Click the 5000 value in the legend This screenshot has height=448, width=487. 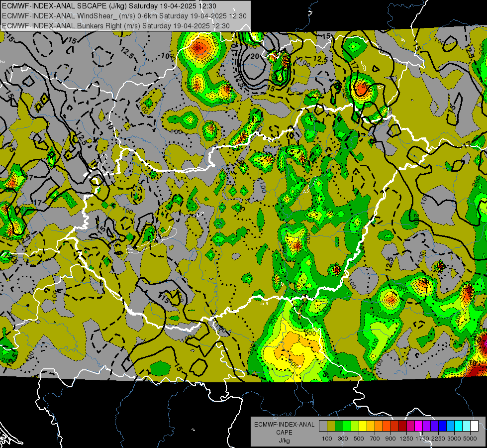(470, 439)
